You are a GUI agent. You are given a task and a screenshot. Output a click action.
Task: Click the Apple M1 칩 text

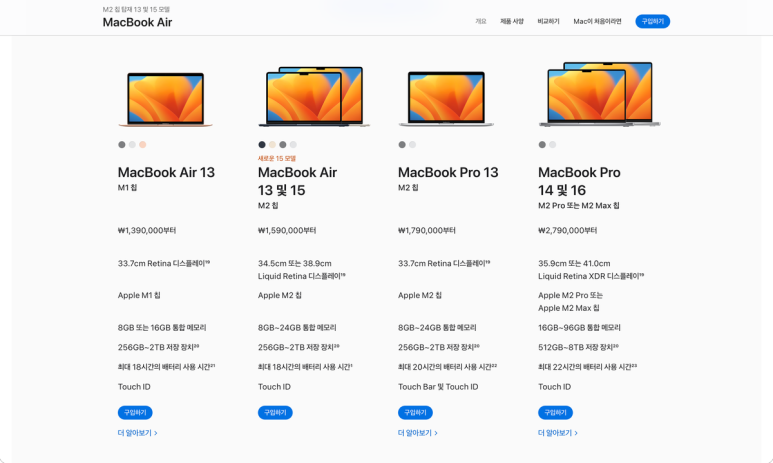coord(139,295)
